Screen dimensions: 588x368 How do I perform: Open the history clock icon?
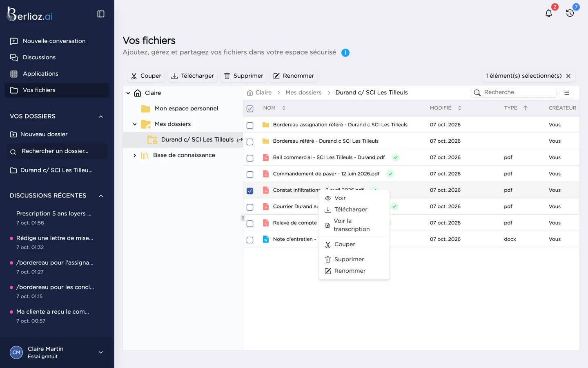pyautogui.click(x=570, y=13)
